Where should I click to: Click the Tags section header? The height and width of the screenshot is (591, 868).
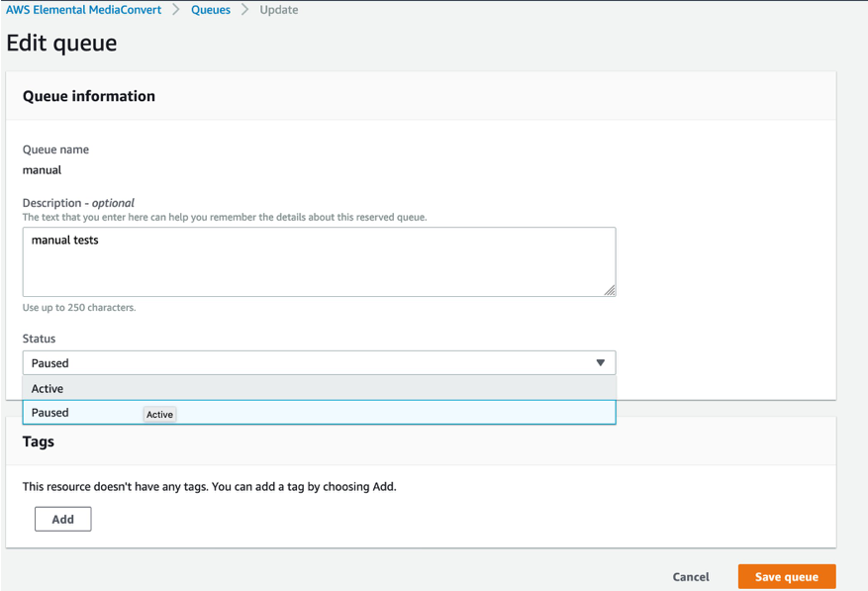click(38, 442)
